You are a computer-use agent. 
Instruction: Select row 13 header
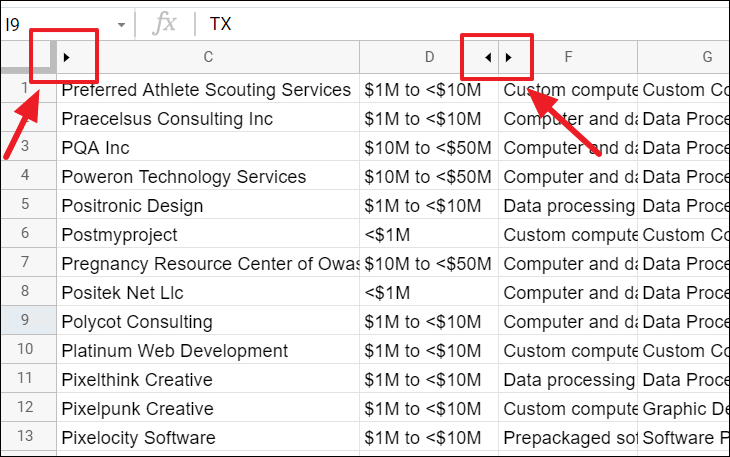(x=25, y=436)
